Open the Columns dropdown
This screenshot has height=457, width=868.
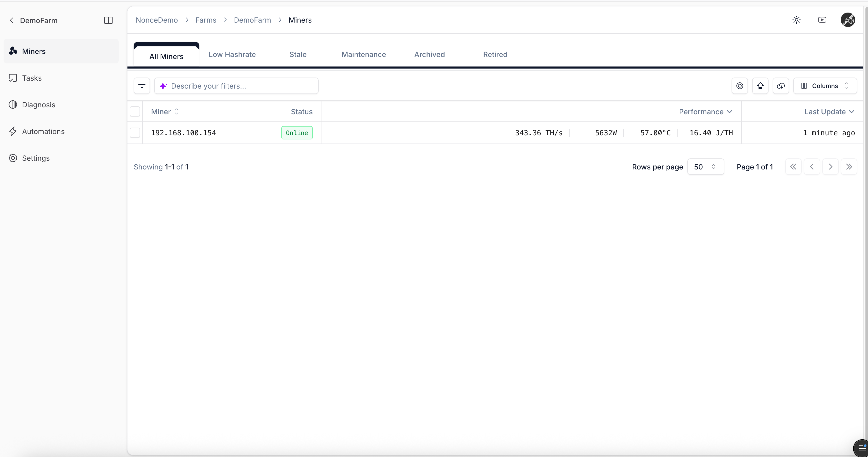tap(825, 86)
